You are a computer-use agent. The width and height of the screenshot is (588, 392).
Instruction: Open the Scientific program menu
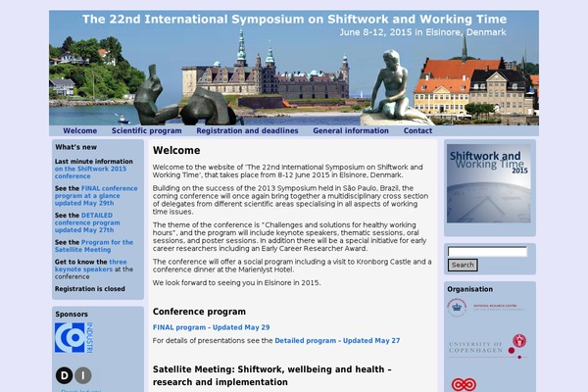147,130
